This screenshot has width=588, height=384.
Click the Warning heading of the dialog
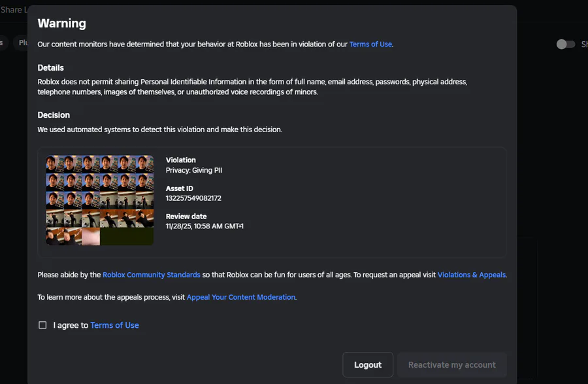click(61, 24)
